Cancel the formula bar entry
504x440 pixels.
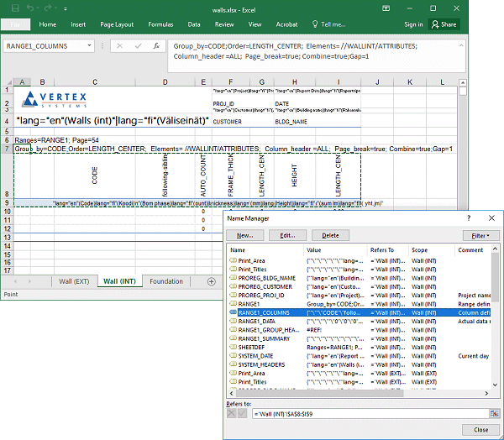[x=121, y=46]
